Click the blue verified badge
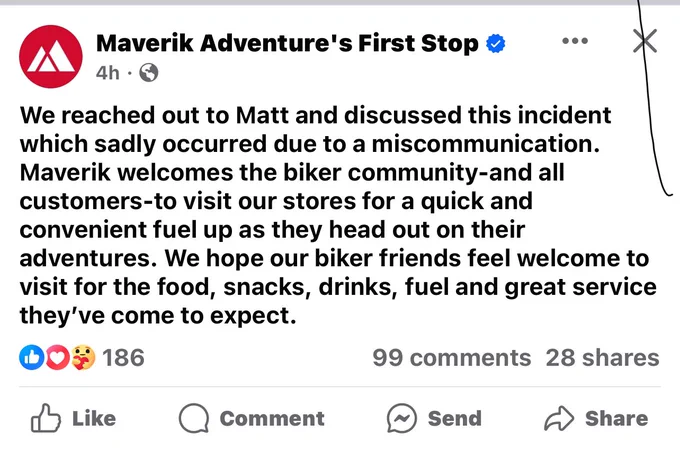680x450 pixels. point(496,44)
